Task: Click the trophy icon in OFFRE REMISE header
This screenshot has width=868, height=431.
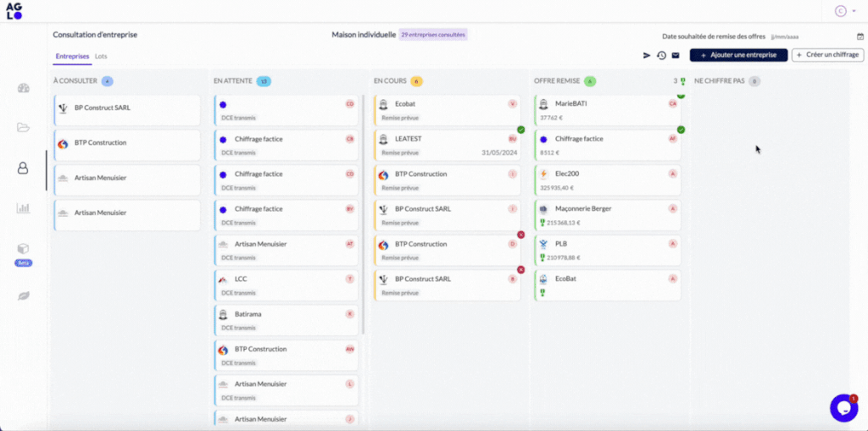Action: (682, 81)
